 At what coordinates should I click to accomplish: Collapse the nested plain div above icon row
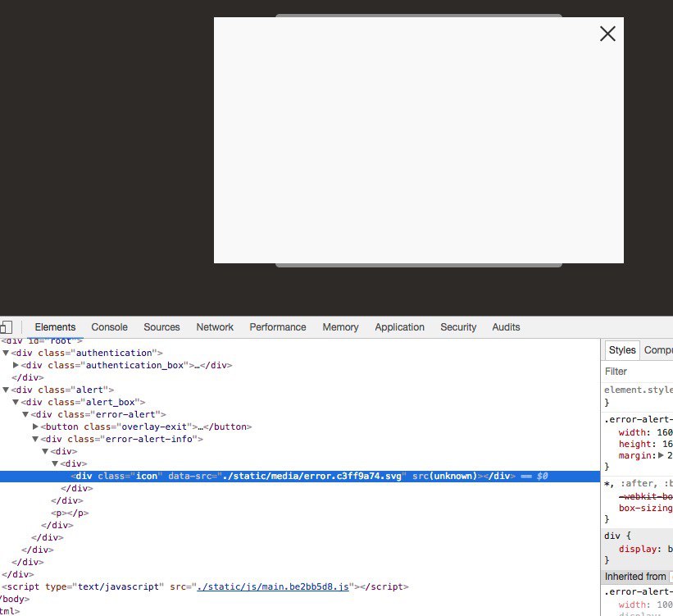[x=55, y=463]
